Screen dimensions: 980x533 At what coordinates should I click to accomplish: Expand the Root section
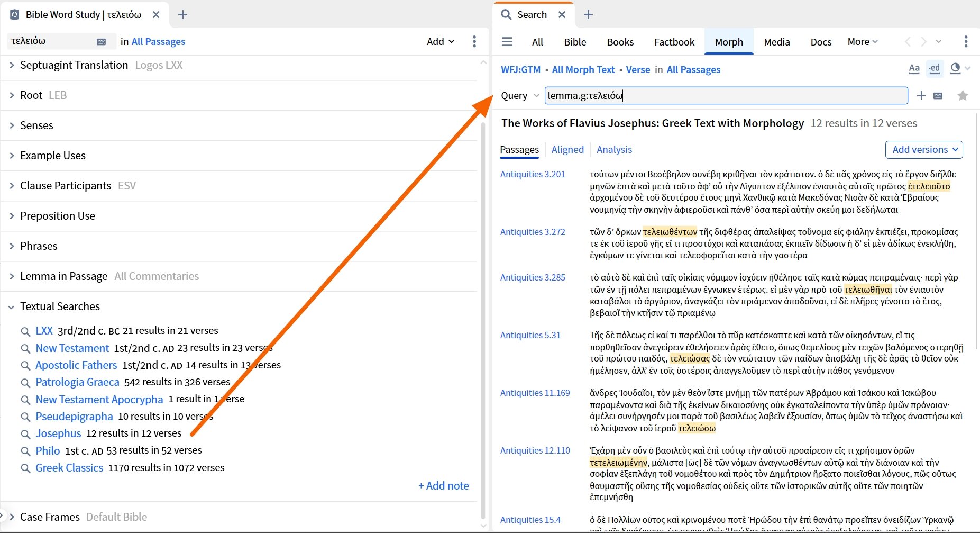(12, 95)
